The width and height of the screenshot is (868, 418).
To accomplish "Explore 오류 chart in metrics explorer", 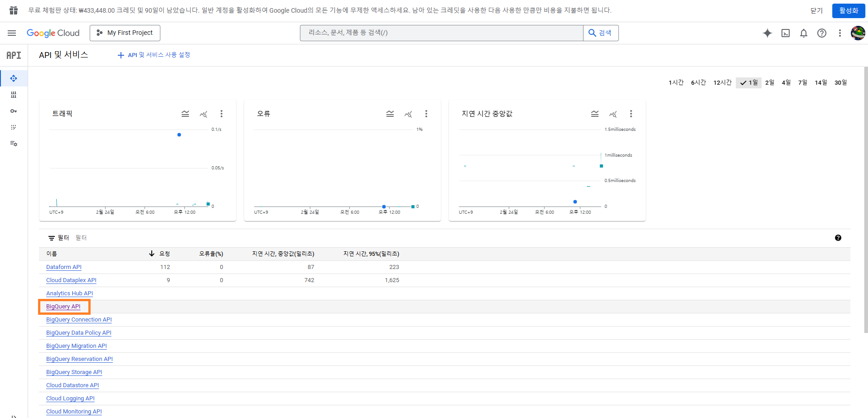I will tap(408, 114).
